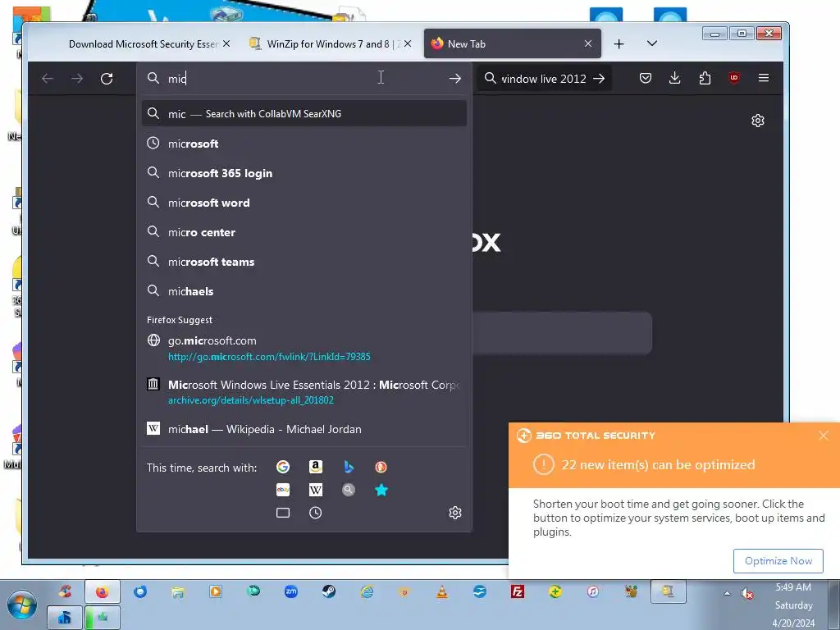
Task: Open Windows Start menu orb
Action: coord(22,605)
